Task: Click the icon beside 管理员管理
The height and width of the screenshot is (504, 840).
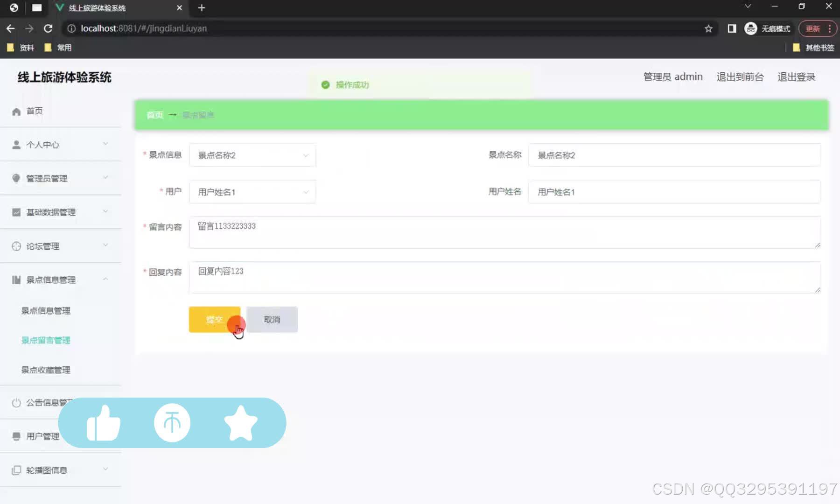Action: point(16,178)
